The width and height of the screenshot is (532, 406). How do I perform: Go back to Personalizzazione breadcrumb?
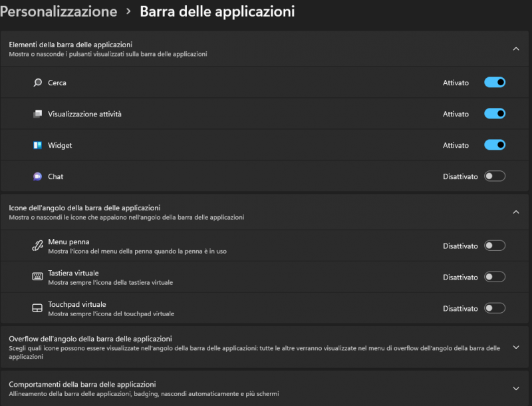[59, 11]
